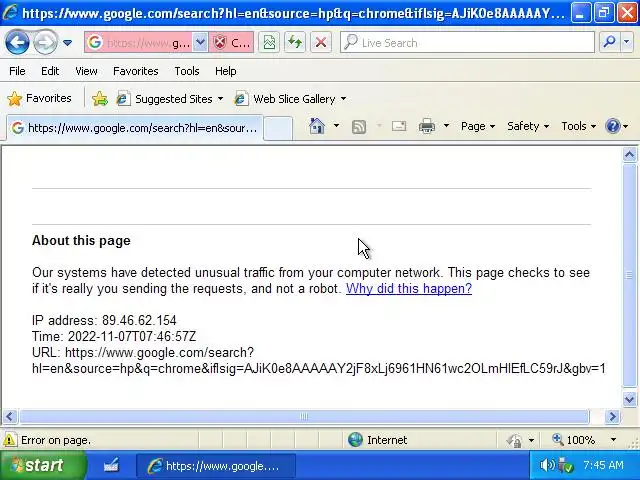Click the Forward navigation arrow

tap(45, 42)
